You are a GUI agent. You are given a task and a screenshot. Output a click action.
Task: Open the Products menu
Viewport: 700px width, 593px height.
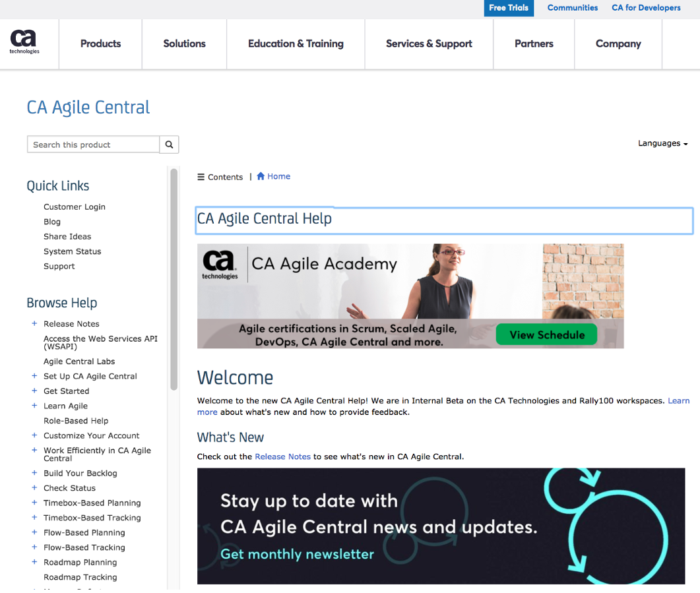(100, 44)
